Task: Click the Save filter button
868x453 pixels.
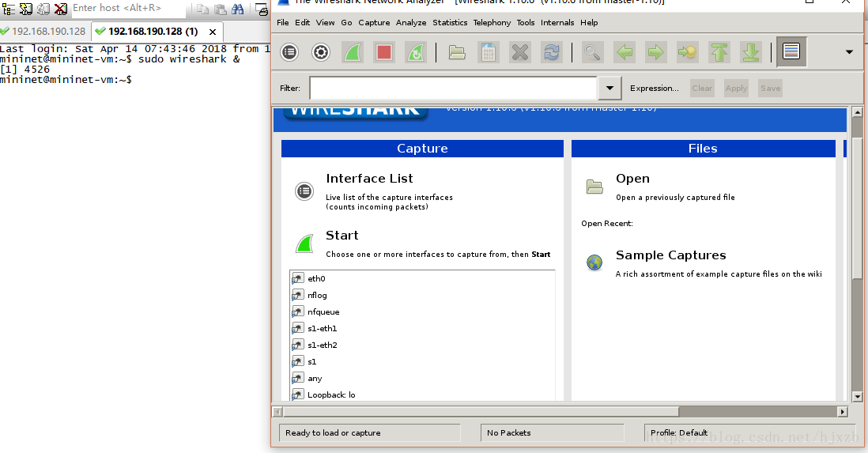Action: pyautogui.click(x=770, y=88)
